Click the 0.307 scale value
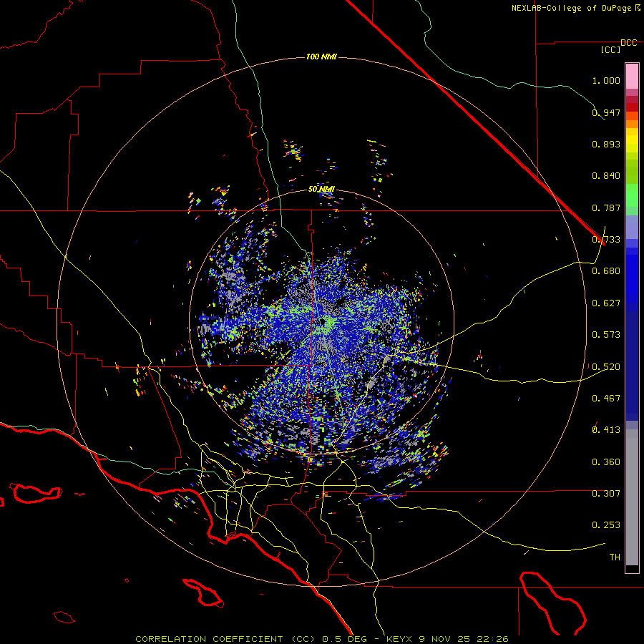644x644 pixels. click(x=606, y=494)
